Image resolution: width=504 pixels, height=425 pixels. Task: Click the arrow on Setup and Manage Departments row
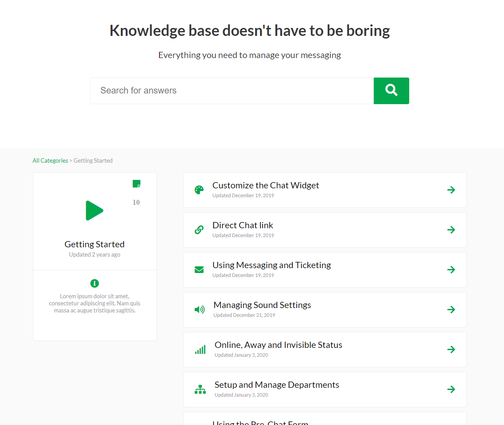tap(451, 389)
